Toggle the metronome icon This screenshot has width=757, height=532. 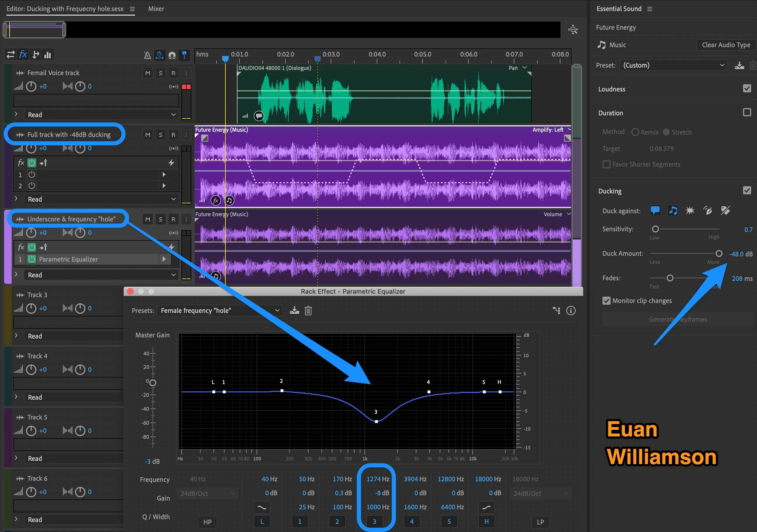[147, 55]
